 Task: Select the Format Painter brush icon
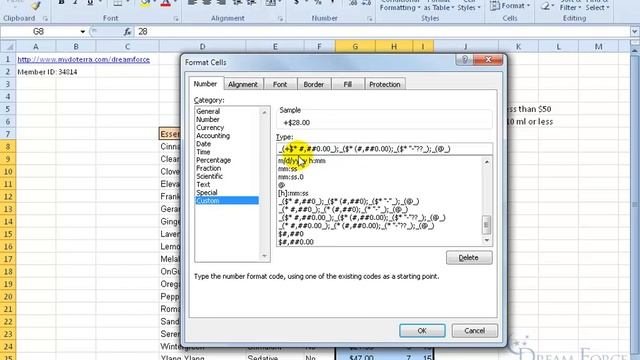tap(36, 5)
